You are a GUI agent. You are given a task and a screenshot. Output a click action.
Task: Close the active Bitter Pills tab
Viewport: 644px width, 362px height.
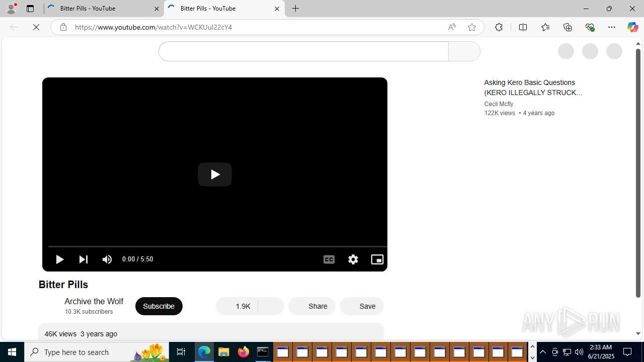point(277,9)
